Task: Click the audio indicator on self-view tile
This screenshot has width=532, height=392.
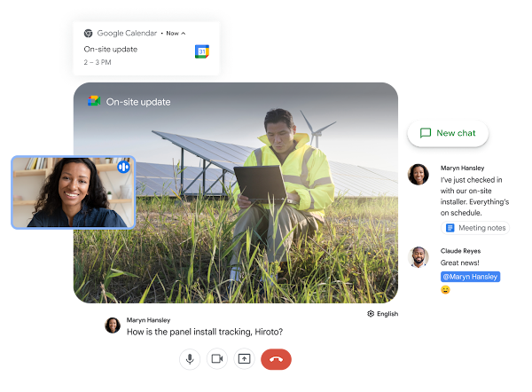Action: [x=124, y=166]
